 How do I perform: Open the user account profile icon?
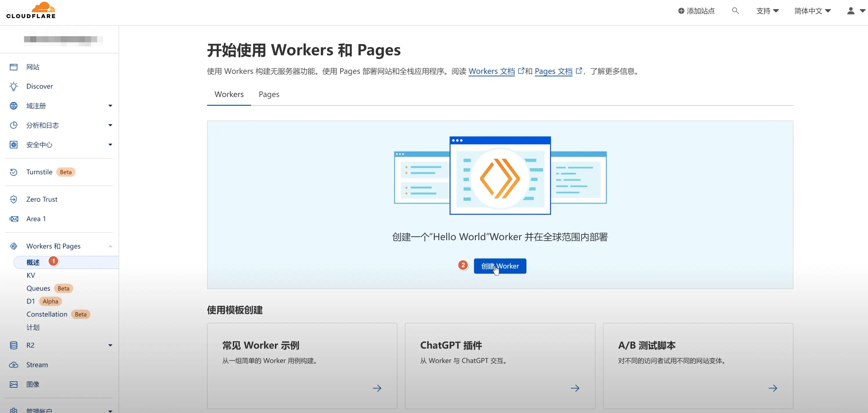coord(851,11)
